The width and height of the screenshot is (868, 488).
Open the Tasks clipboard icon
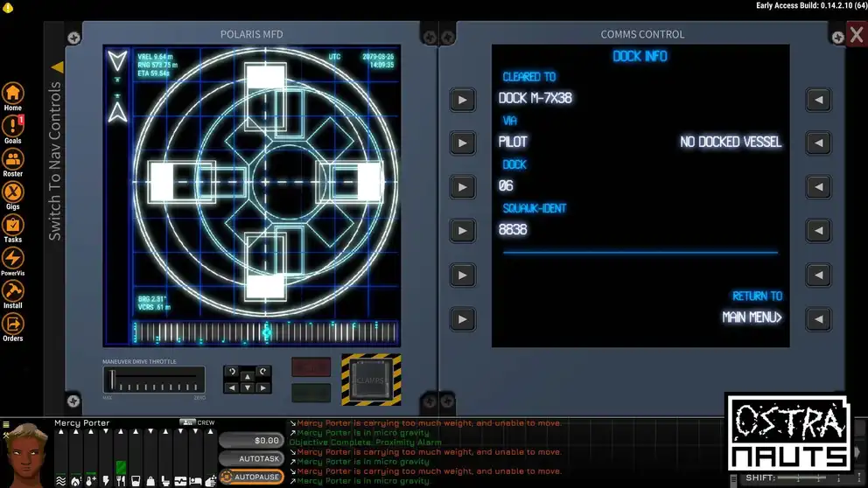13,226
